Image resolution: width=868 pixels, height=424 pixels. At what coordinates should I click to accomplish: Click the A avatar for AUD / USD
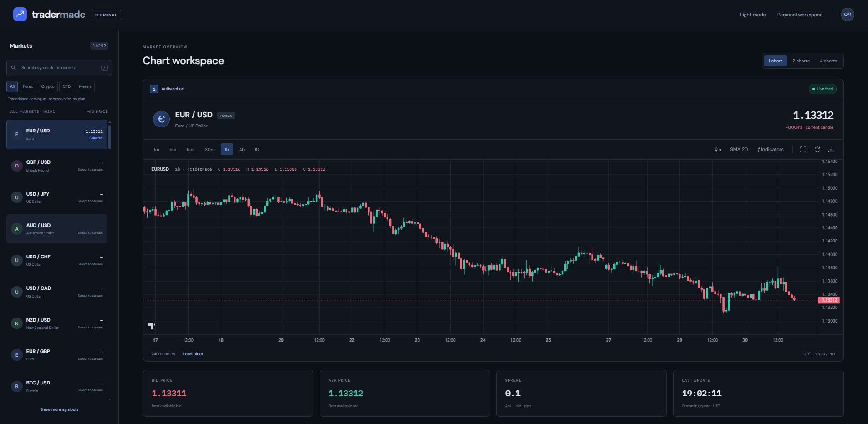click(17, 229)
